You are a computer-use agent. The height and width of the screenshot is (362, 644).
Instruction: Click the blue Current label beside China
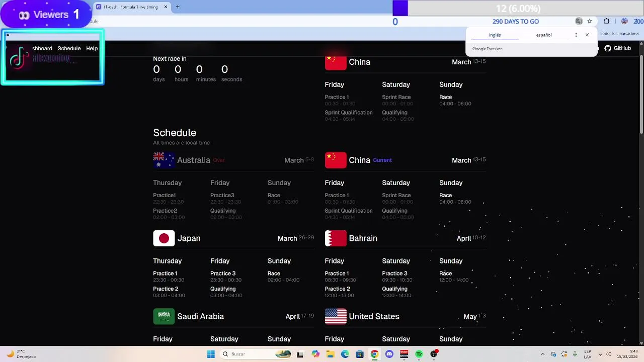[x=382, y=160]
